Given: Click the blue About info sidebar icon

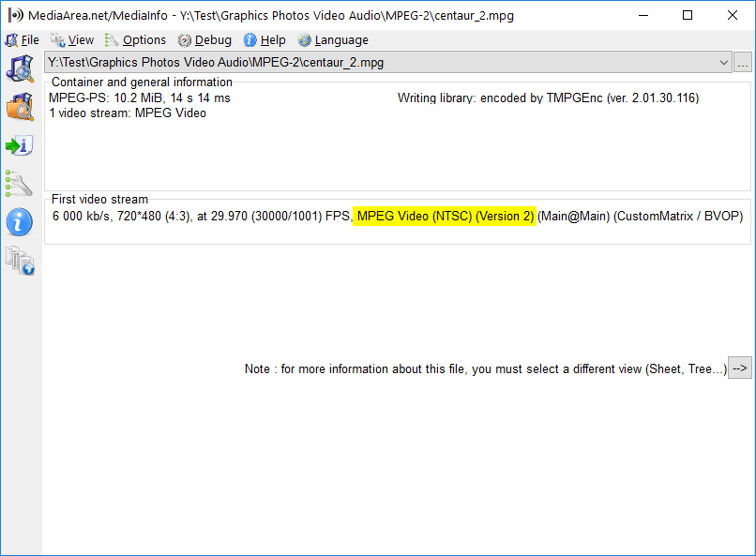Looking at the screenshot, I should 20,222.
